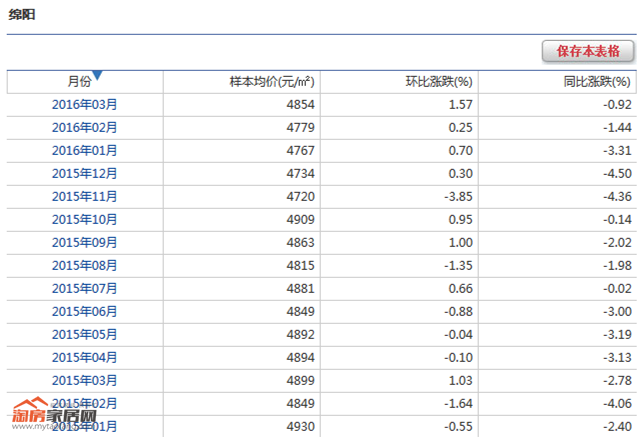The height and width of the screenshot is (437, 643).
Task: Select the 2015年07月 link
Action: (84, 289)
